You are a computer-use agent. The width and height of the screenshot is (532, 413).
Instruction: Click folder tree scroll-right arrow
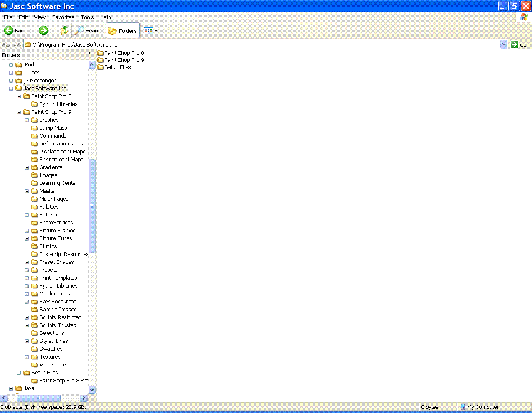(84, 398)
